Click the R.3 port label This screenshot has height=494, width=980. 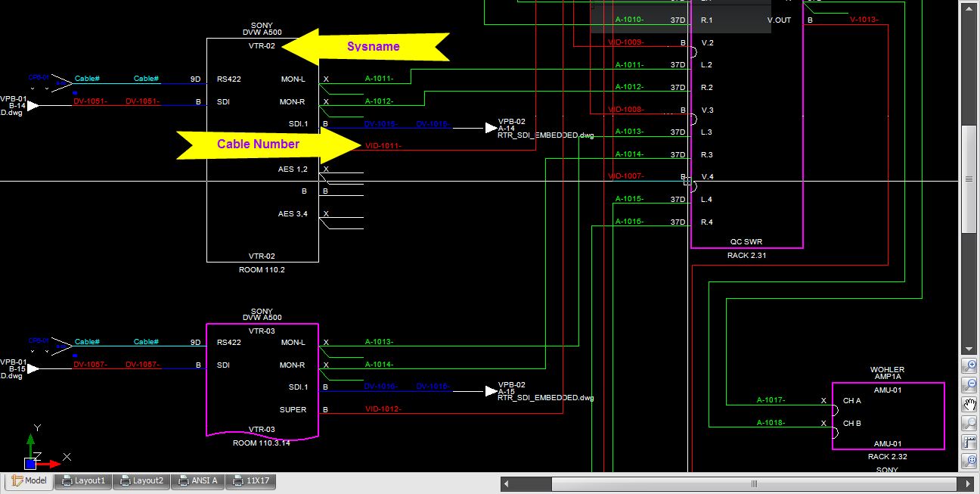[x=707, y=154]
